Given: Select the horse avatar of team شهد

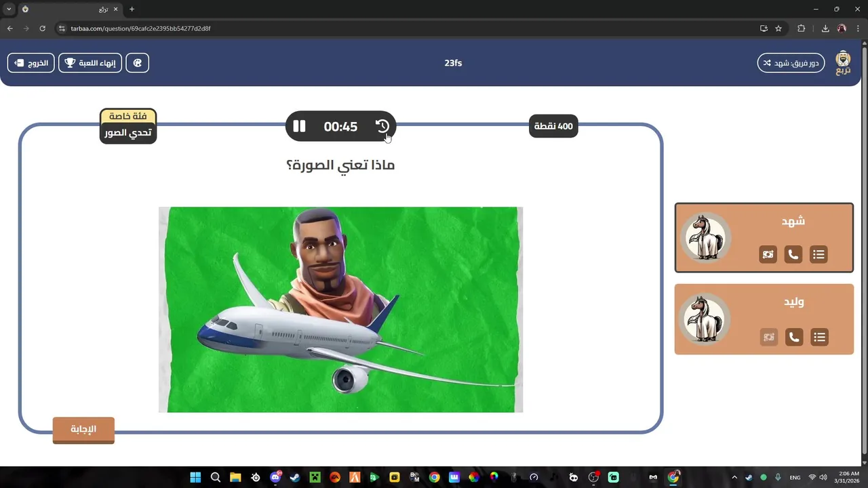Looking at the screenshot, I should [705, 238].
